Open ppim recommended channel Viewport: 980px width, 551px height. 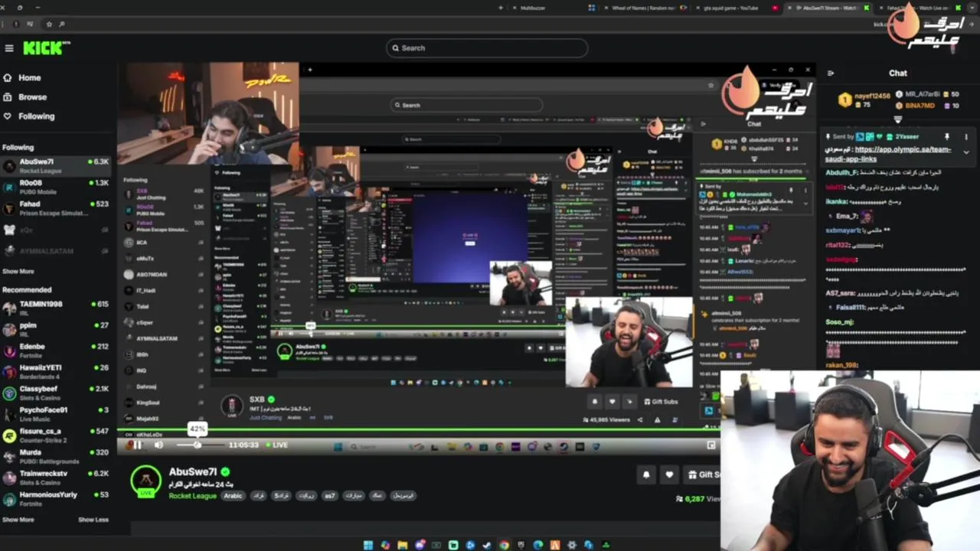tap(55, 329)
